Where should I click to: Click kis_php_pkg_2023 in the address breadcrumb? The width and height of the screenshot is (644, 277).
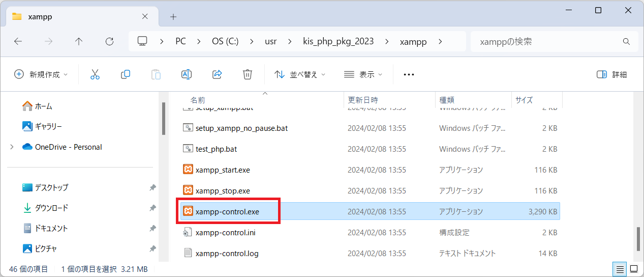click(x=338, y=42)
